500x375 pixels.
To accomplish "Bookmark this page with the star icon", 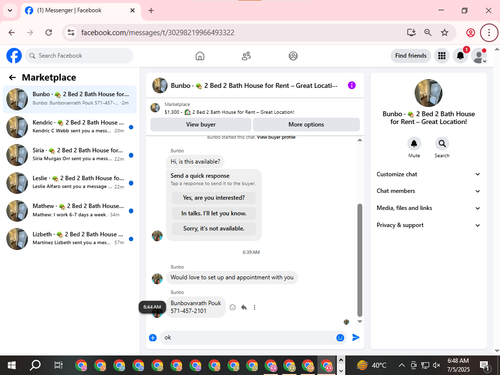I will 444,32.
